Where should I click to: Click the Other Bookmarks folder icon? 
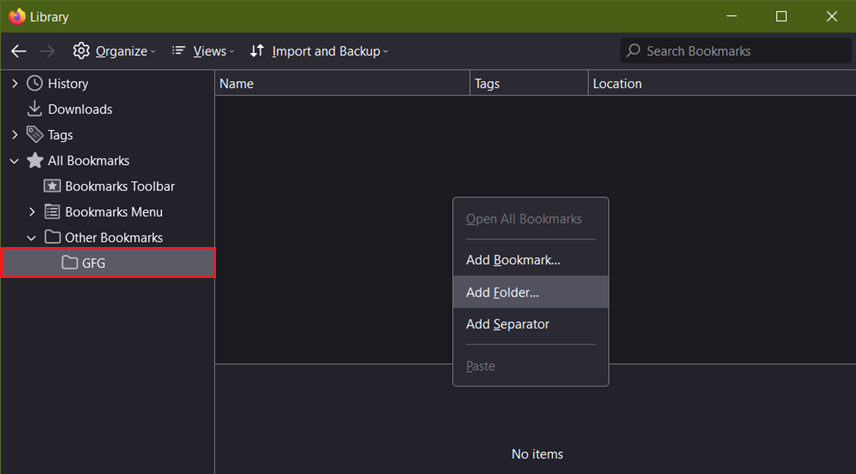click(x=52, y=237)
